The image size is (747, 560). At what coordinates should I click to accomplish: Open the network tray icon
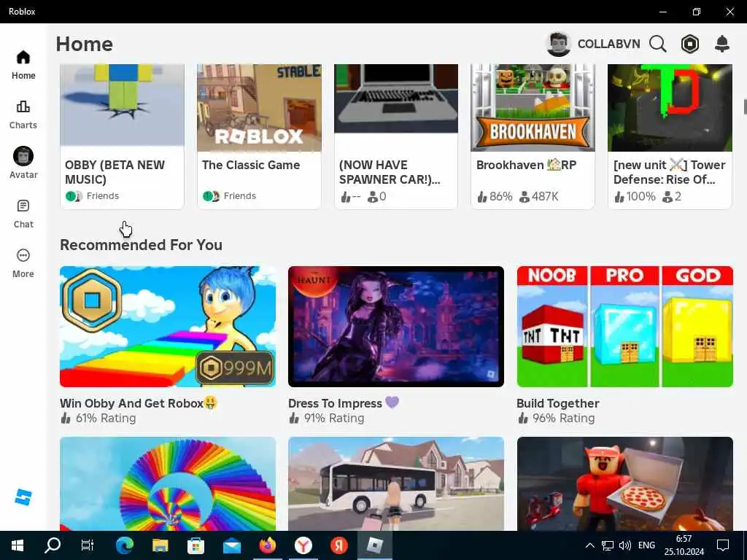(x=608, y=545)
